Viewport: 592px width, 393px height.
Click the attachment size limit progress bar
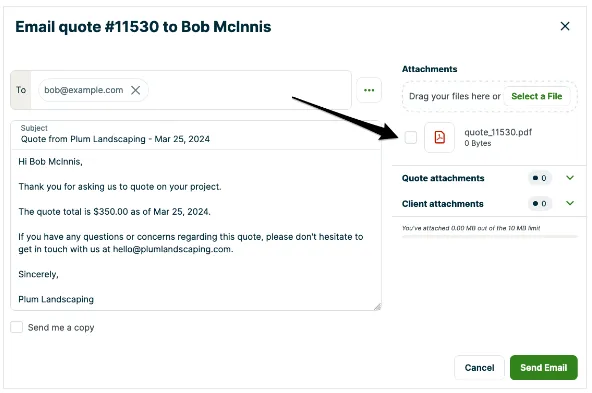pos(490,236)
